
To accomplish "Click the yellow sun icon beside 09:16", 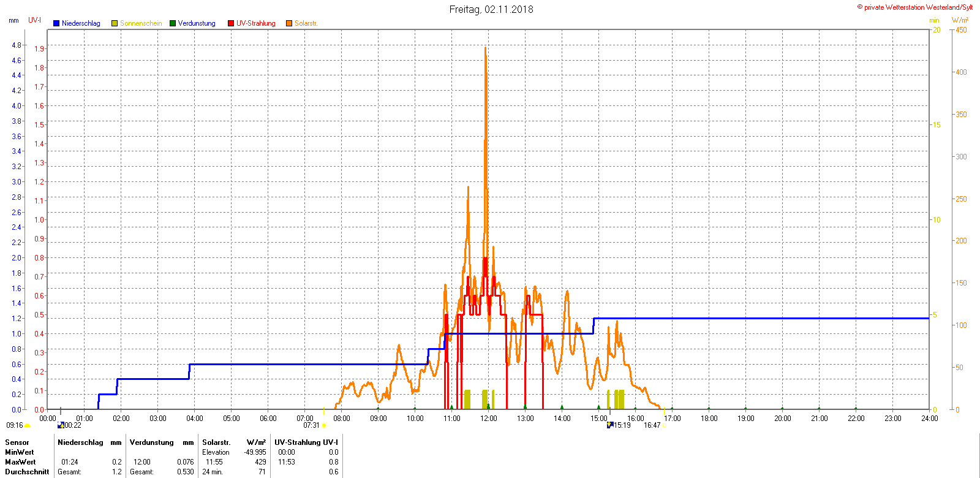I will coord(28,425).
